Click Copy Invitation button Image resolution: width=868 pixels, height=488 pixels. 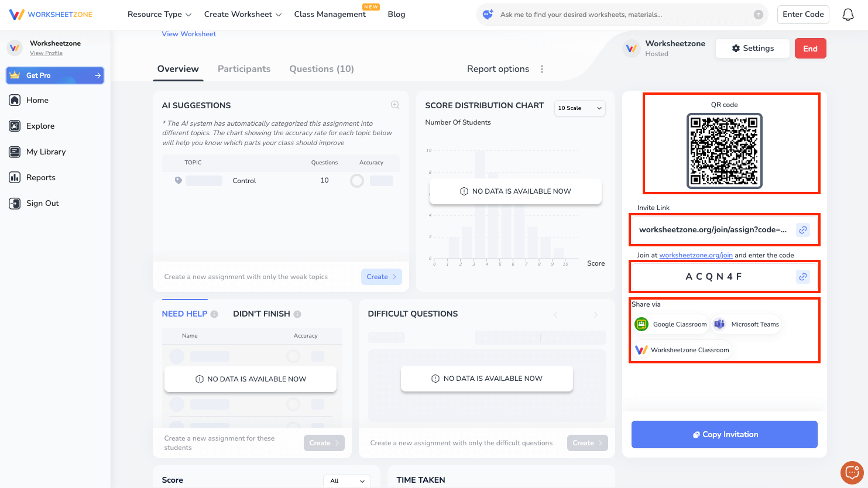(x=725, y=435)
